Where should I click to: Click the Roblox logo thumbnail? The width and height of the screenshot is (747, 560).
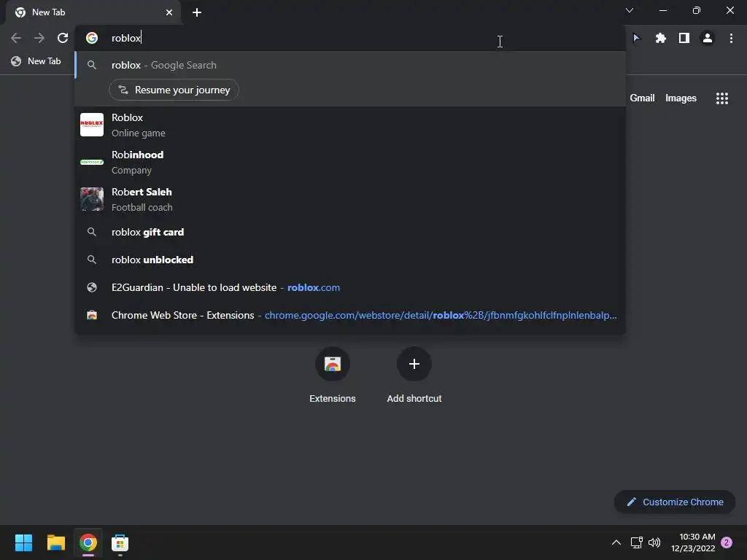[x=92, y=125]
